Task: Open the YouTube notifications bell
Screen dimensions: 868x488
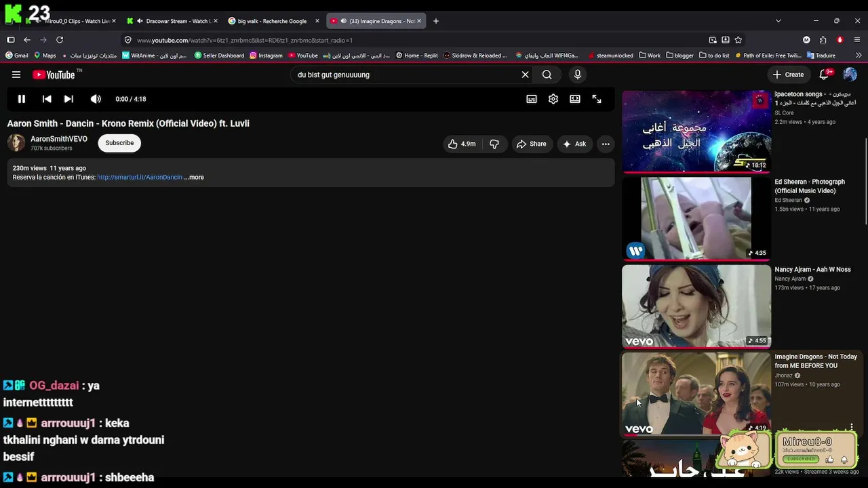Action: 825,75
